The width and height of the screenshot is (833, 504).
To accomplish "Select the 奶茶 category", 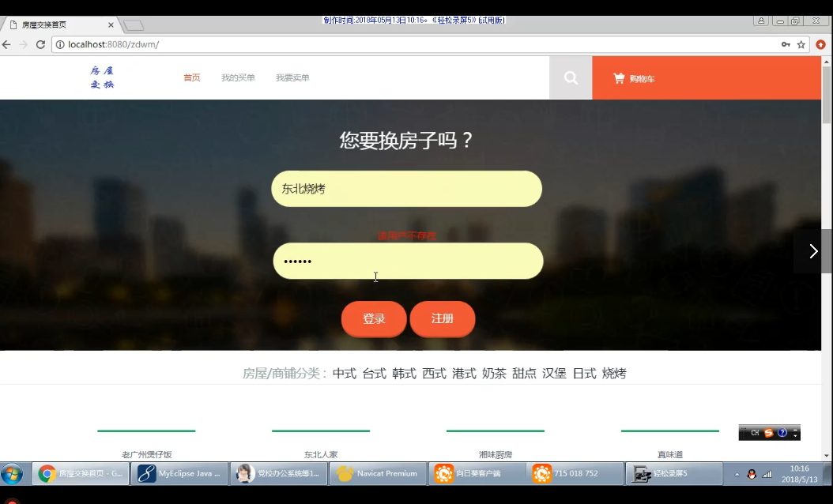I will [494, 374].
